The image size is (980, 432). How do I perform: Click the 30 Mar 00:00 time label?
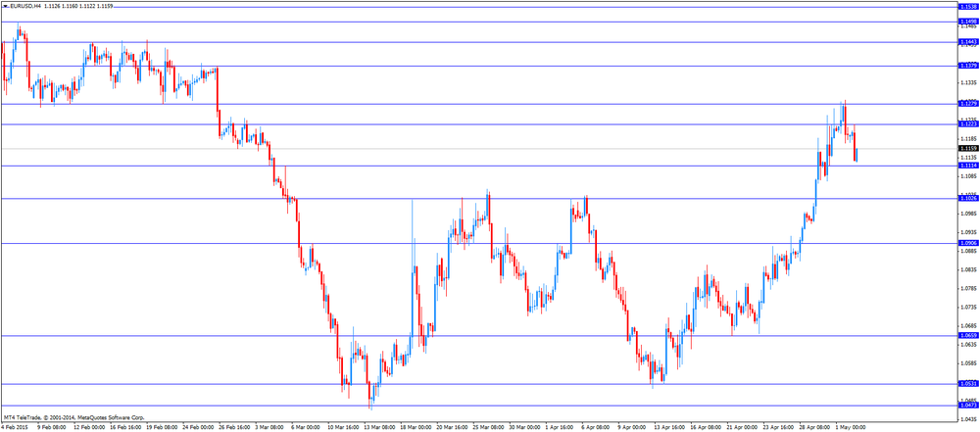pos(526,428)
